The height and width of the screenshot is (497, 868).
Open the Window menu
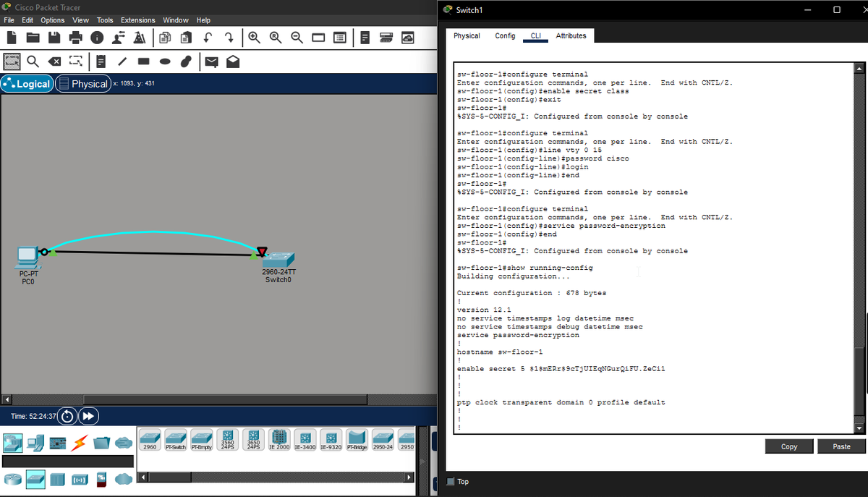click(176, 20)
